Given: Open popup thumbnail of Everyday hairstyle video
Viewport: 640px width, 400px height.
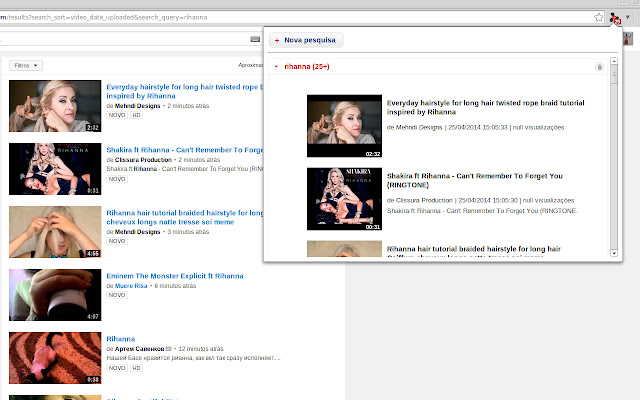Looking at the screenshot, I should pos(344,126).
